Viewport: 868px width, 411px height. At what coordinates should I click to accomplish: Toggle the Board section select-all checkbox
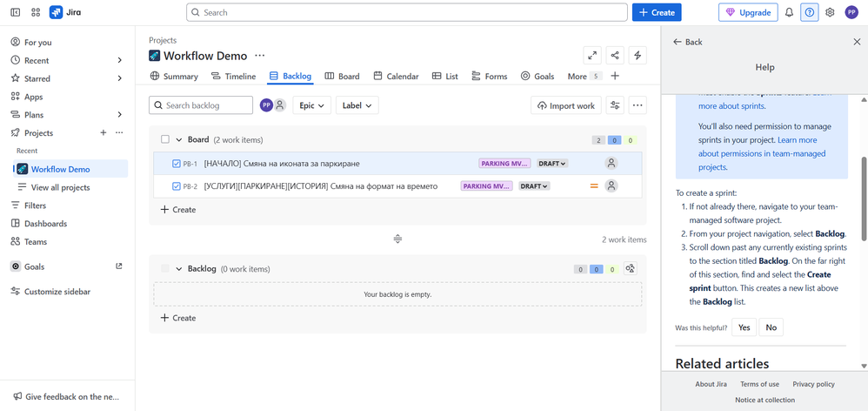pos(165,139)
